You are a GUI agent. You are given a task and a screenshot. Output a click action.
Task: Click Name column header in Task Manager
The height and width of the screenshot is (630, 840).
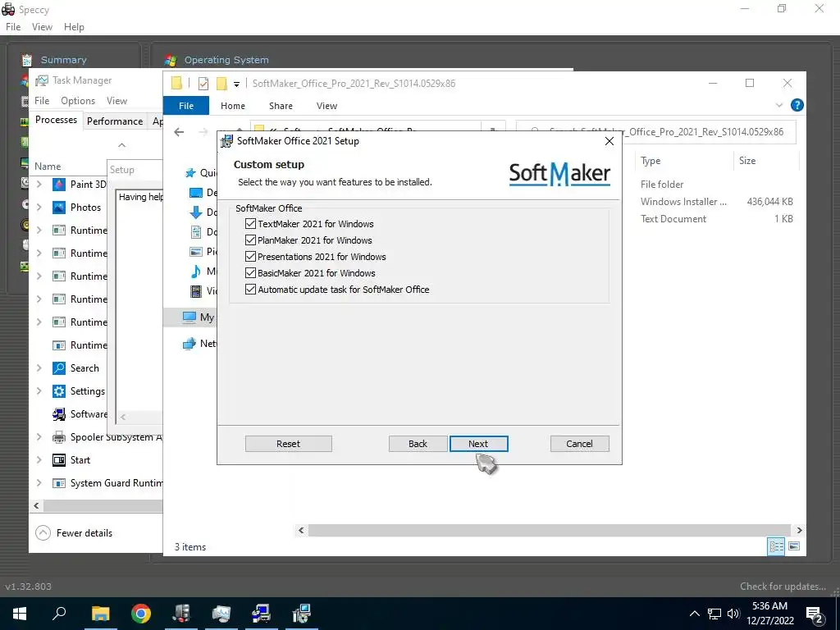48,167
